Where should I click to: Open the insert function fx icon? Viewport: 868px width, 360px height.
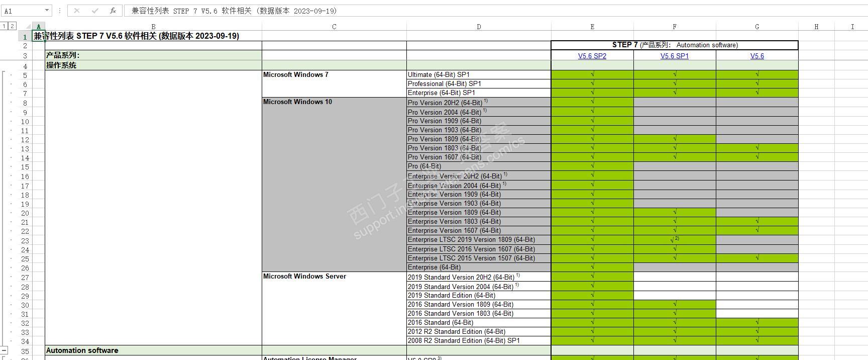tap(113, 11)
